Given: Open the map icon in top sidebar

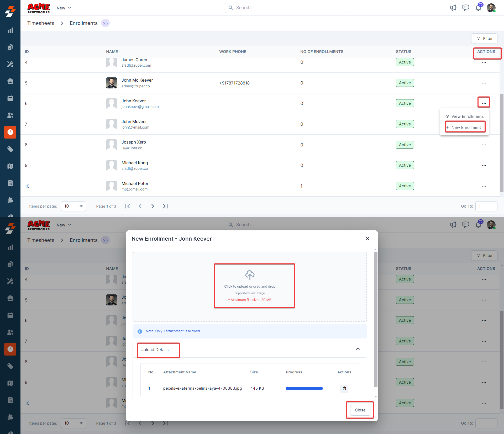Looking at the screenshot, I should (10, 166).
